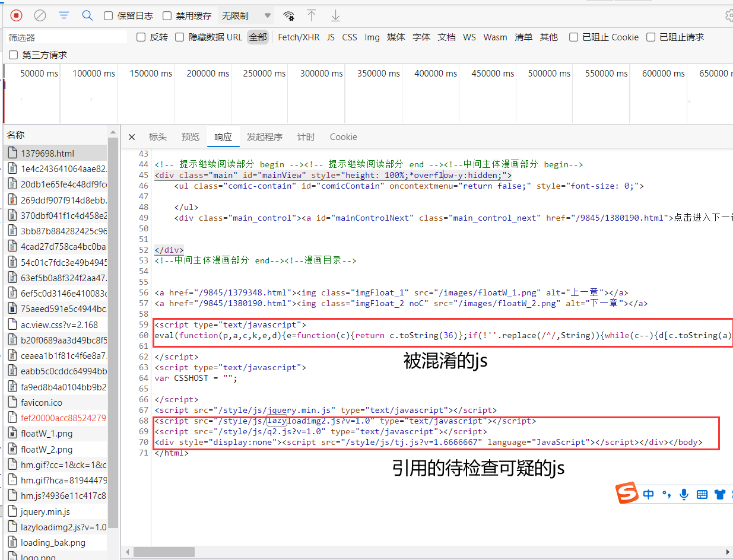Viewport: 733px width, 560px height.
Task: Clear all network requests
Action: [x=40, y=15]
